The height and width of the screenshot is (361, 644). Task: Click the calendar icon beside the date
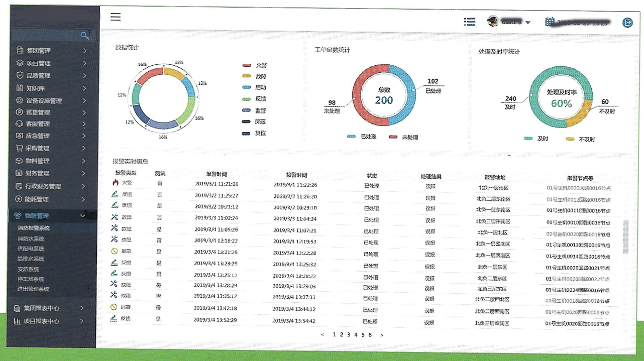coord(550,22)
